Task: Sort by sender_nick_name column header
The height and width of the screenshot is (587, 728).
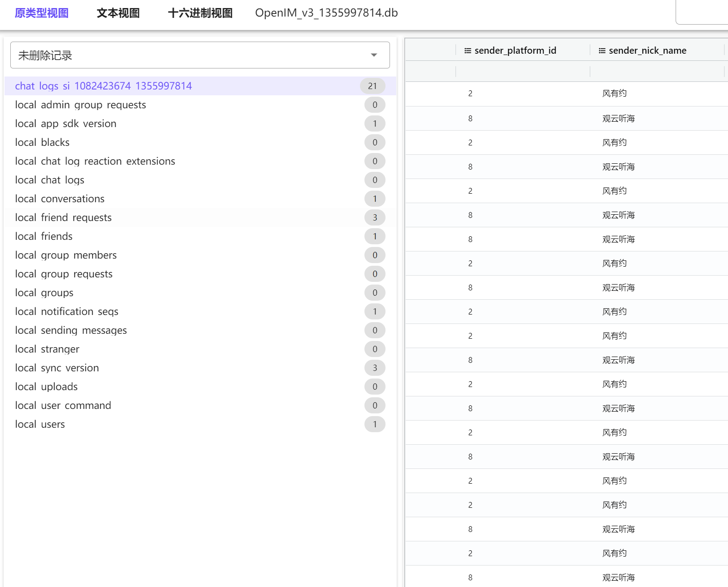Action: (647, 51)
